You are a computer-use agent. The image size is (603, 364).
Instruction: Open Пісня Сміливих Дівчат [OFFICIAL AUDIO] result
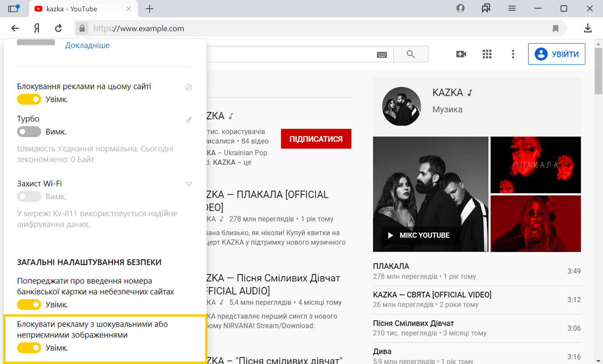(x=274, y=284)
